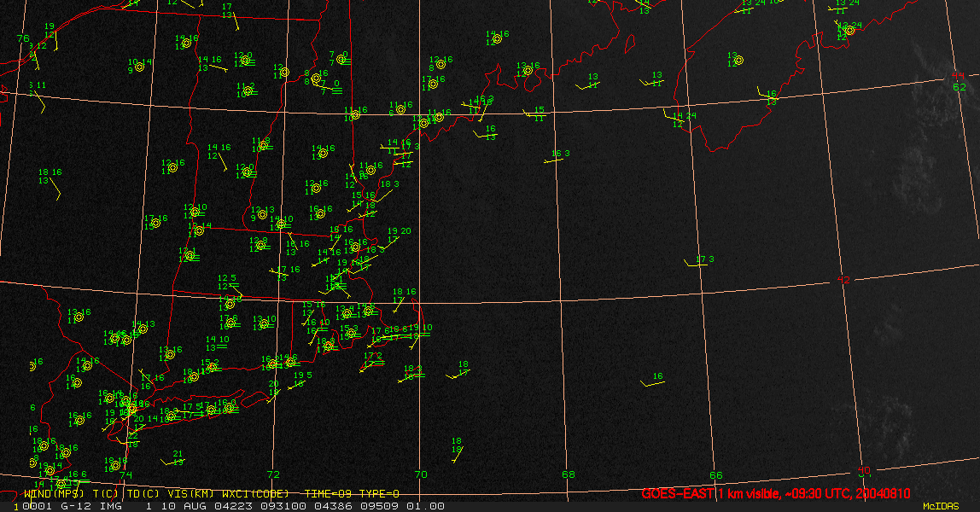This screenshot has width=980, height=512.
Task: Click the longitude label 76
Action: click(23, 38)
